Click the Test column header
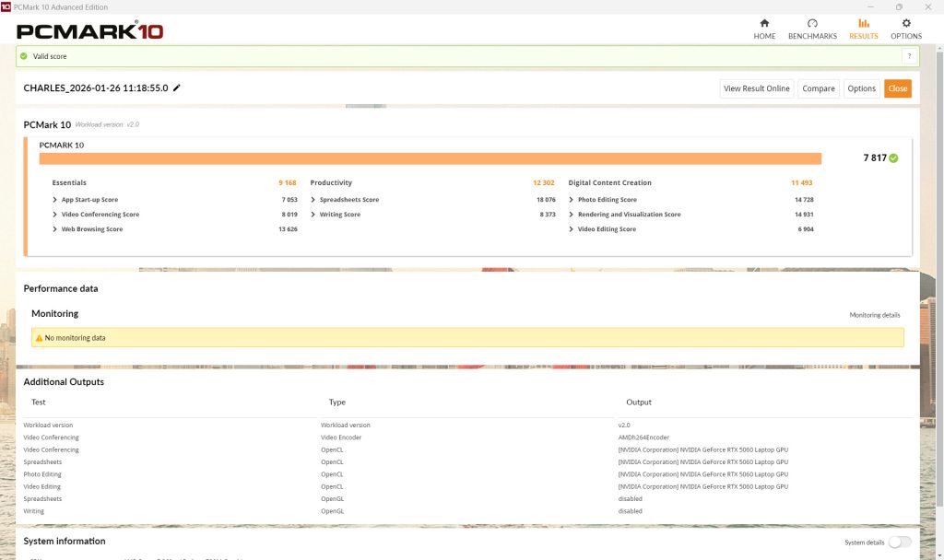Viewport: 944px width, 560px height. tap(39, 402)
